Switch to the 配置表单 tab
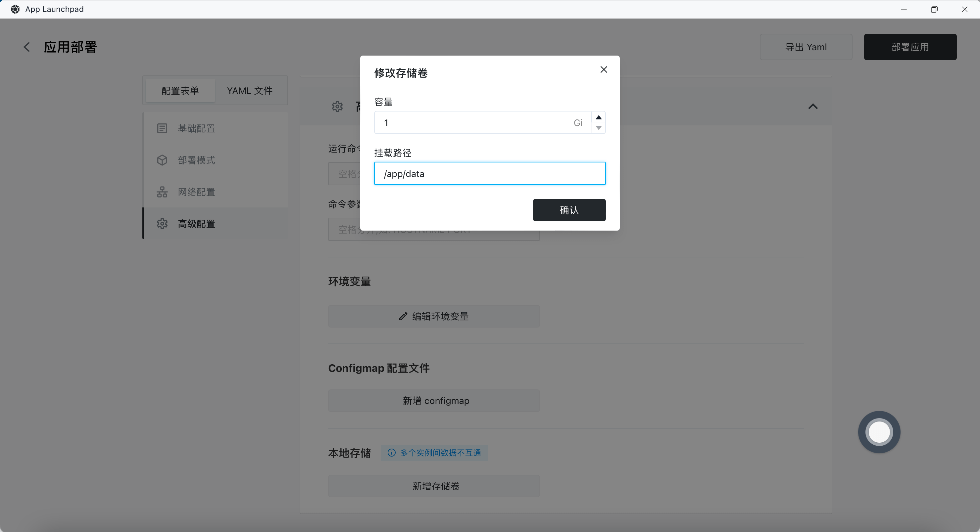980x532 pixels. (x=180, y=91)
